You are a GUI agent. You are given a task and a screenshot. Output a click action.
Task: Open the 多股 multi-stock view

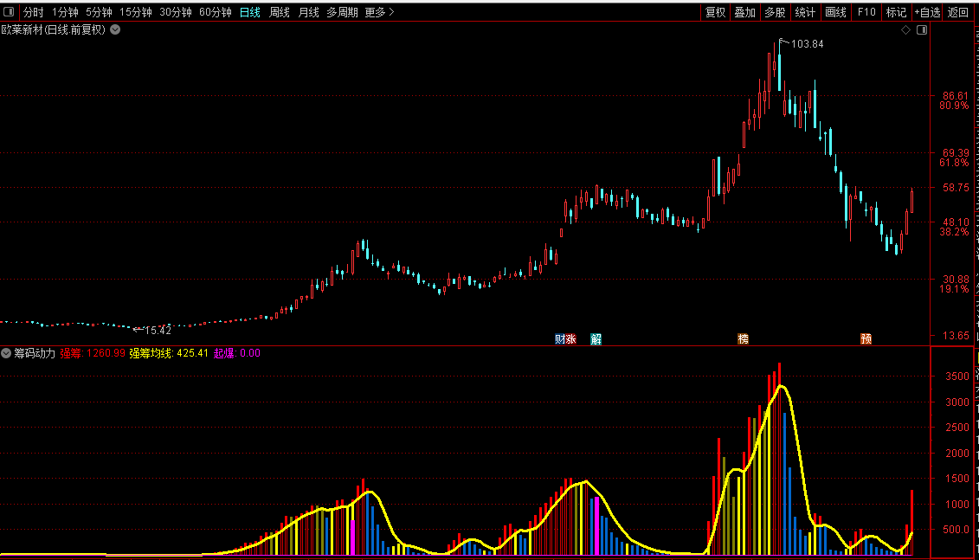pos(775,12)
